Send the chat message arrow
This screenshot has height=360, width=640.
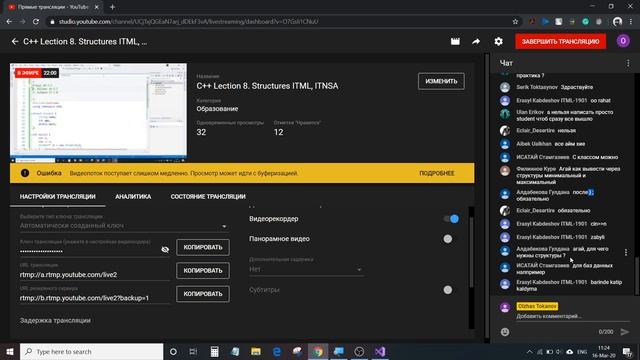tap(624, 332)
